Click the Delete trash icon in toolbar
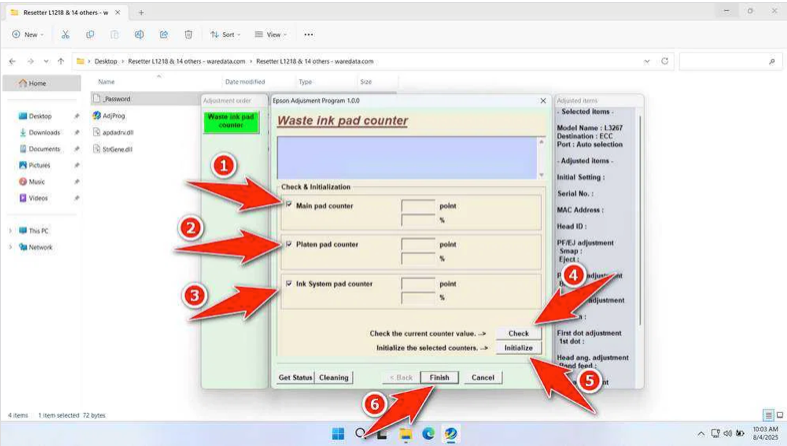 (x=186, y=34)
